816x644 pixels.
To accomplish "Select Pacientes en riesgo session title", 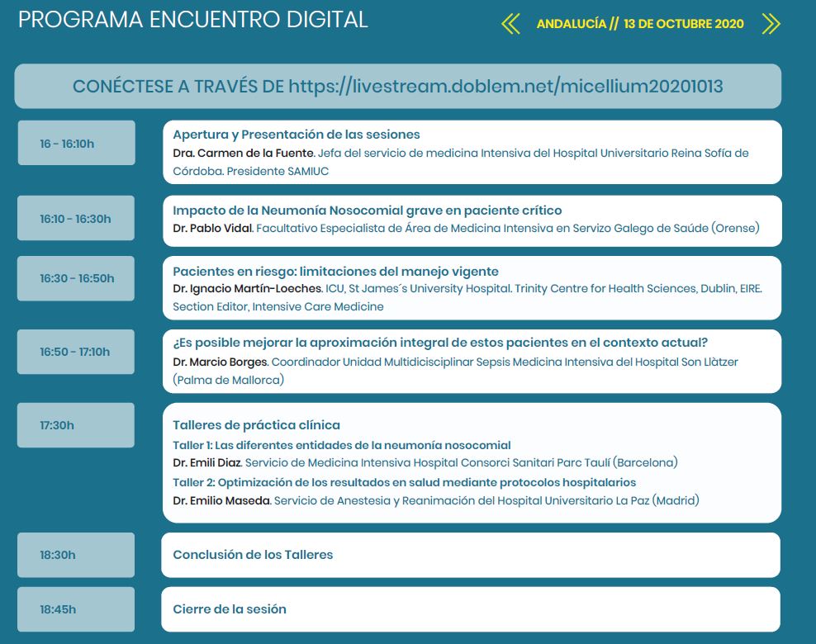I will (x=335, y=272).
